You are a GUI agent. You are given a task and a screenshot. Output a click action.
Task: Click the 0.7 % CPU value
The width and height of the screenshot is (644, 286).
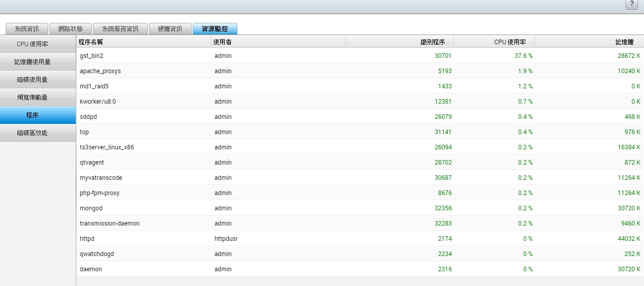pyautogui.click(x=526, y=102)
